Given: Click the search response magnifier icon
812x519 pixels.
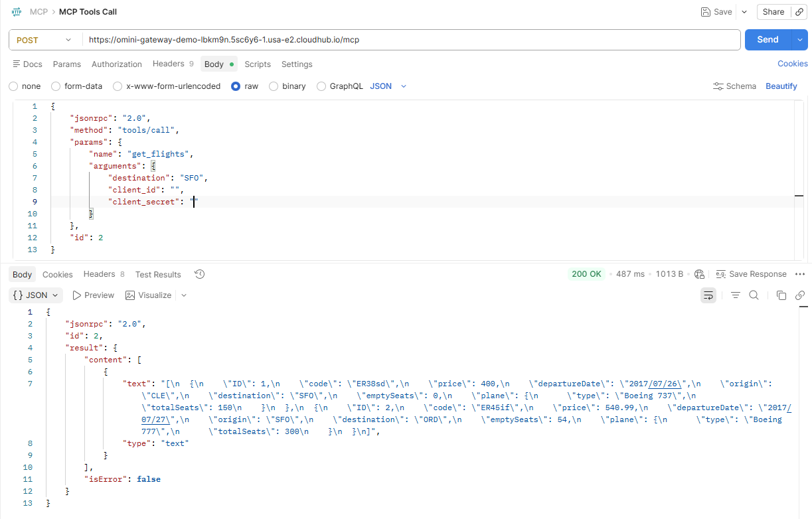Looking at the screenshot, I should [754, 295].
